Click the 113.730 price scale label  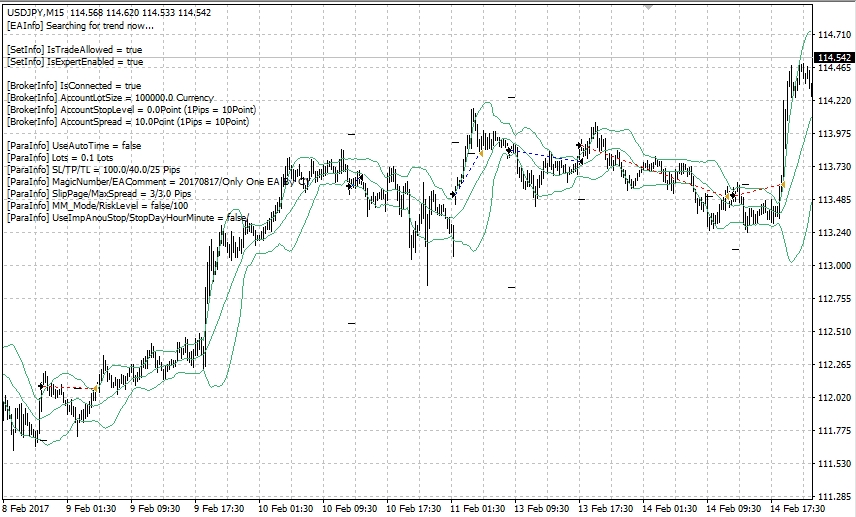834,167
